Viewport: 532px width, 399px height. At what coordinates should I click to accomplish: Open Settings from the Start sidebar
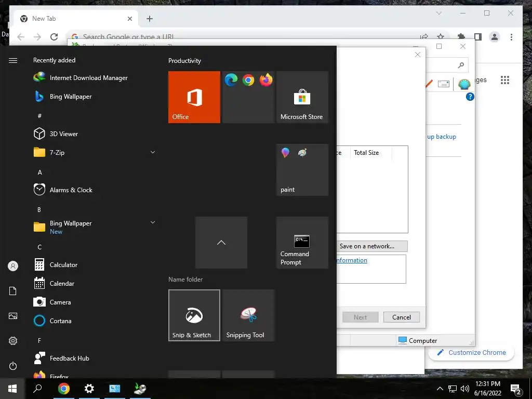click(x=13, y=341)
